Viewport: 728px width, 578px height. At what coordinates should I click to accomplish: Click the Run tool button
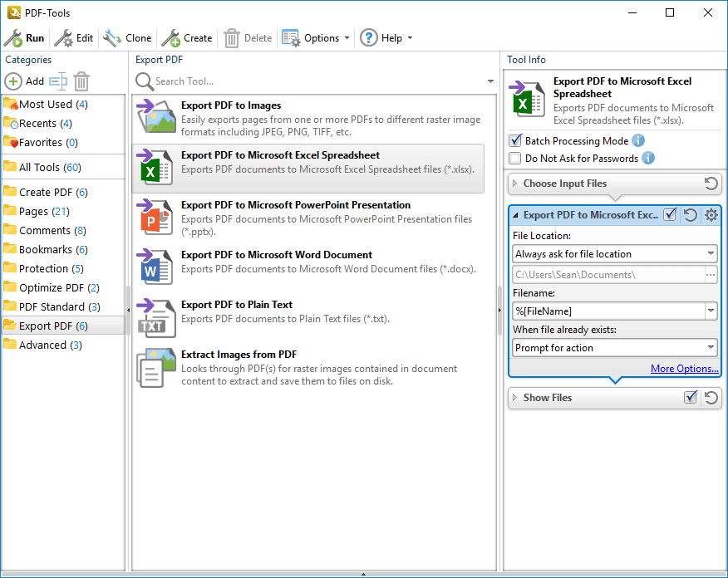24,38
